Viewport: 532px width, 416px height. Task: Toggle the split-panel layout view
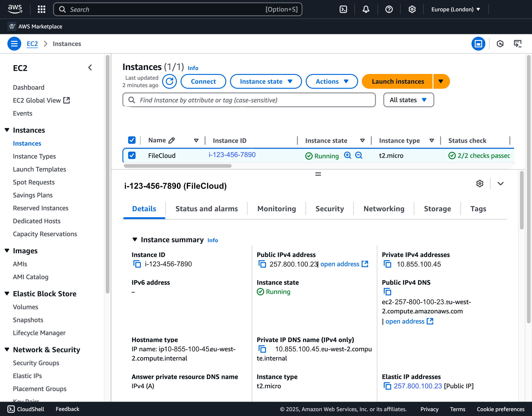478,44
